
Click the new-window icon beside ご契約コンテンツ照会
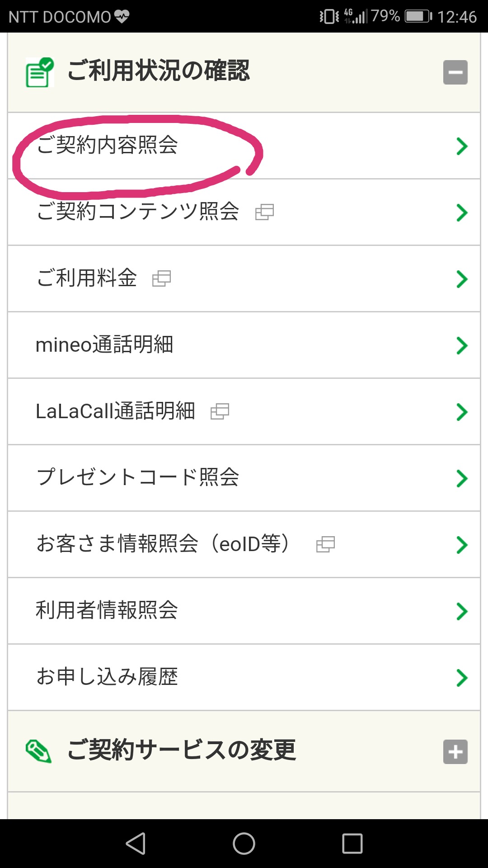[264, 212]
